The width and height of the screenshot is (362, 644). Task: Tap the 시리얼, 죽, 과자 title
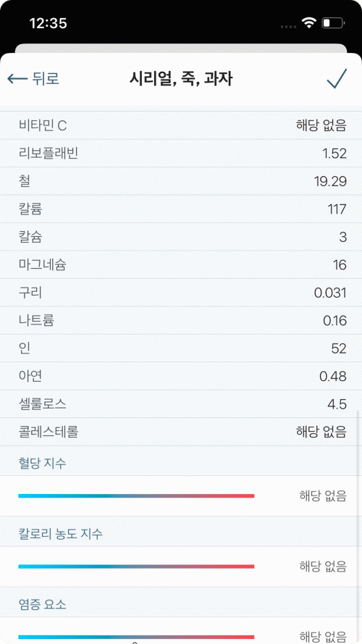pyautogui.click(x=181, y=78)
